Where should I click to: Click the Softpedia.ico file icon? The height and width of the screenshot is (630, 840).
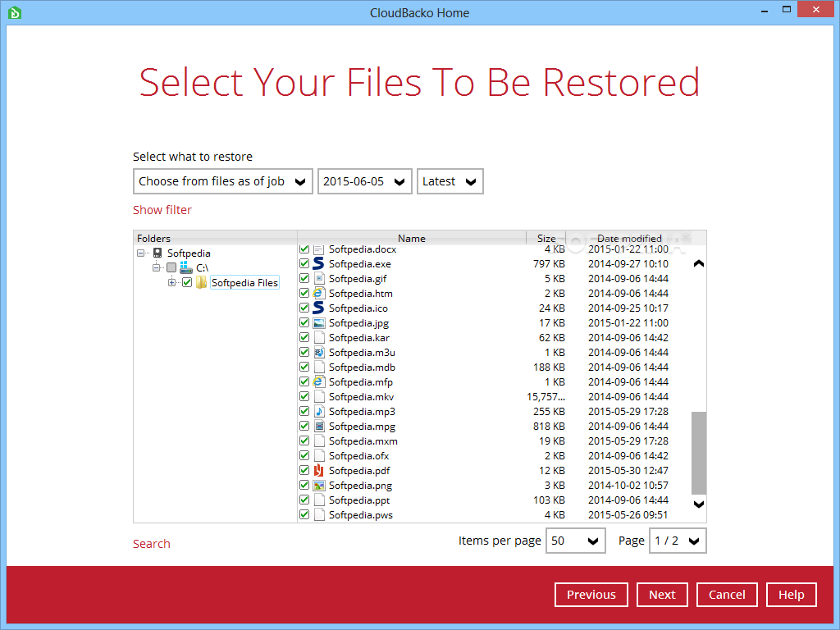319,308
